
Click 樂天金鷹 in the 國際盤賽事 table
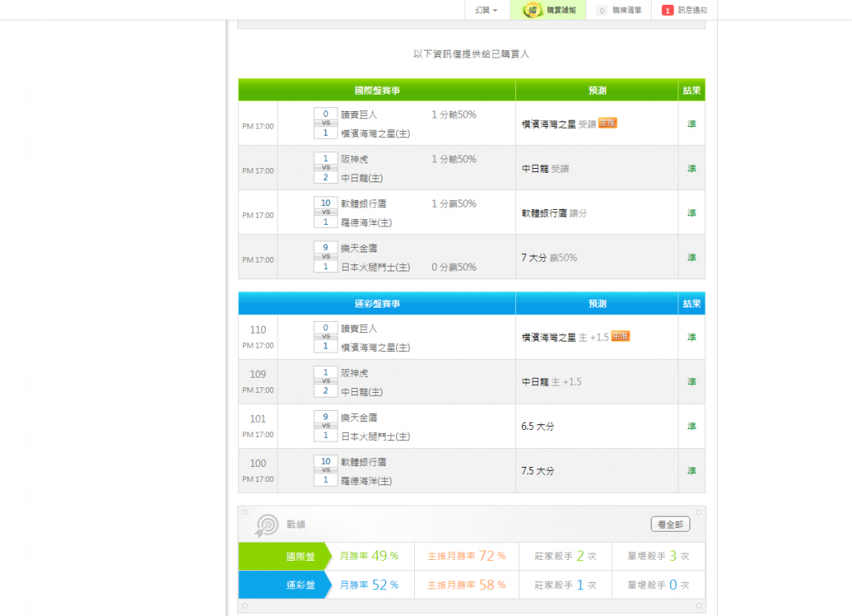[x=359, y=248]
